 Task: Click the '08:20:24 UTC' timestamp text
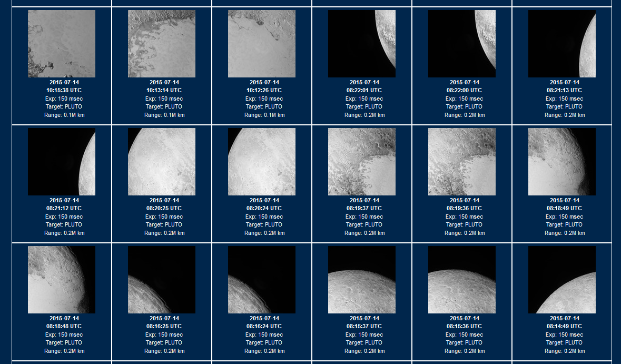[264, 209]
